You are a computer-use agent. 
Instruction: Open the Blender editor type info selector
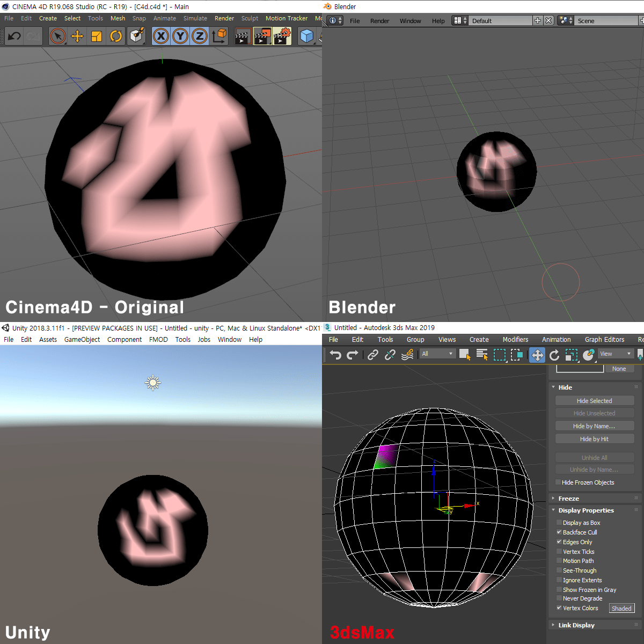pyautogui.click(x=335, y=20)
